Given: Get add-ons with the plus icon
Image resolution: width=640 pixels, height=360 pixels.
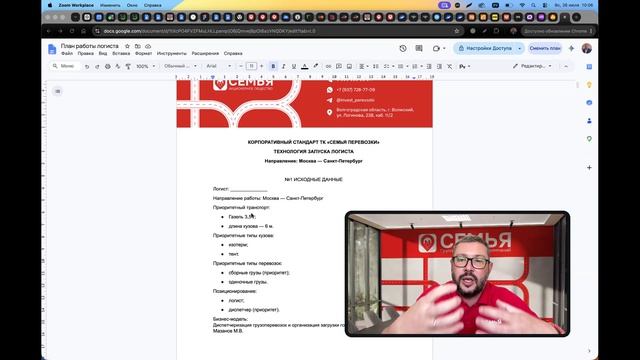Looking at the screenshot, I should pyautogui.click(x=589, y=167).
